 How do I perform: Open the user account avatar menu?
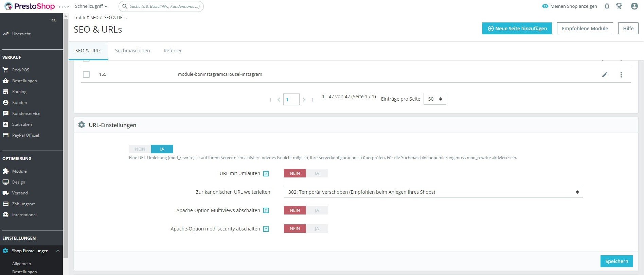(x=634, y=6)
